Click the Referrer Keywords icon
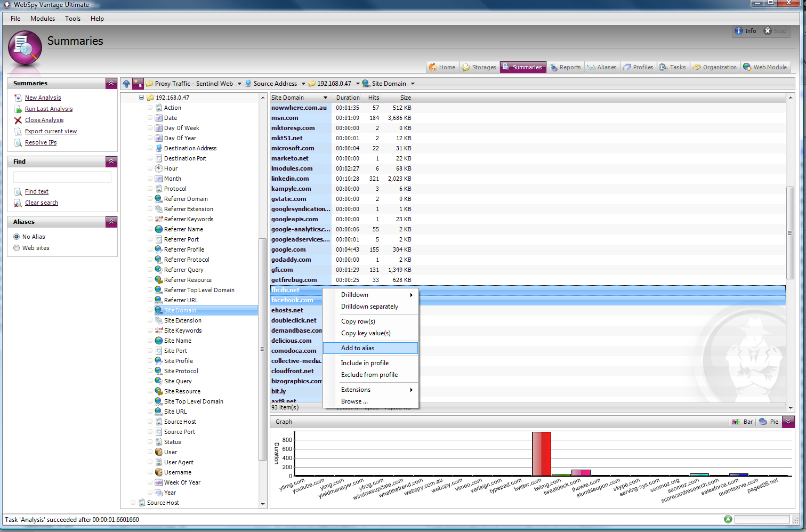This screenshot has height=532, width=806. coord(159,219)
